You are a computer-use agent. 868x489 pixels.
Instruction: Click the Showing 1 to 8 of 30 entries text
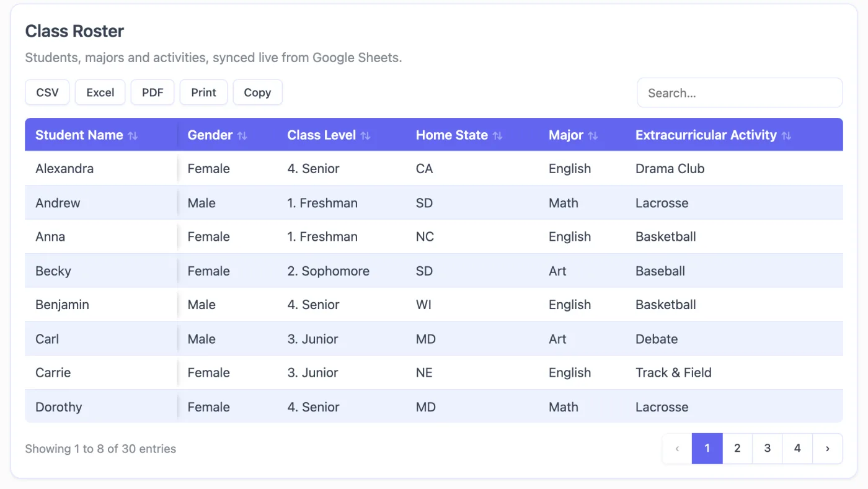point(100,449)
